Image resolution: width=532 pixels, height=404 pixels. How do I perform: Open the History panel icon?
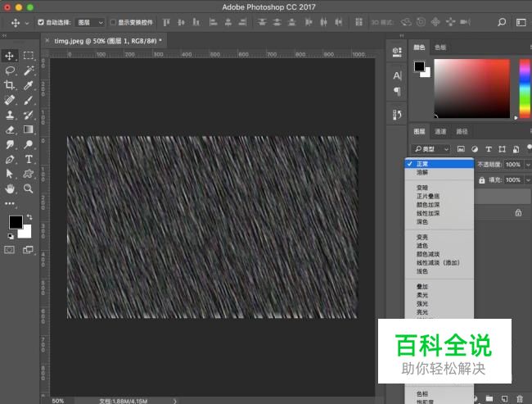point(397,115)
